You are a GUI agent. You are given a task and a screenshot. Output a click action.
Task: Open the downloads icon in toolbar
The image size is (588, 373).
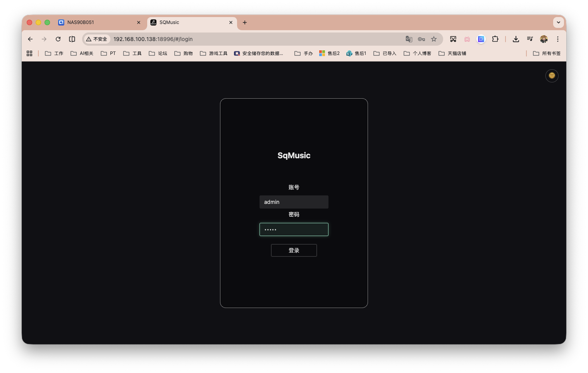tap(516, 39)
